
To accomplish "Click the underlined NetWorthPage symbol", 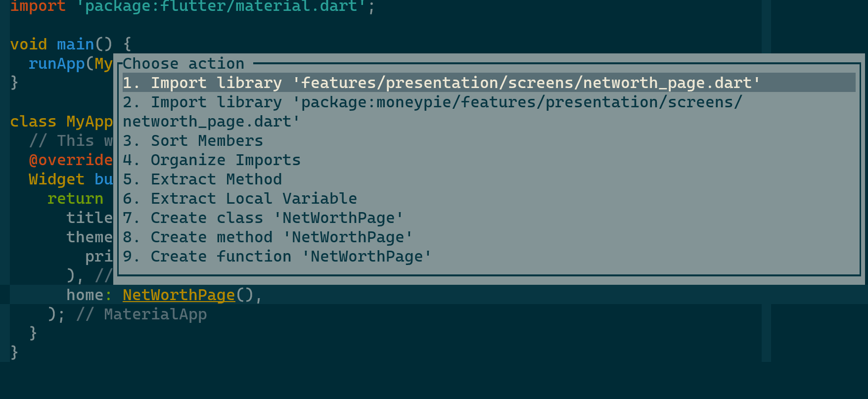I will tap(179, 294).
